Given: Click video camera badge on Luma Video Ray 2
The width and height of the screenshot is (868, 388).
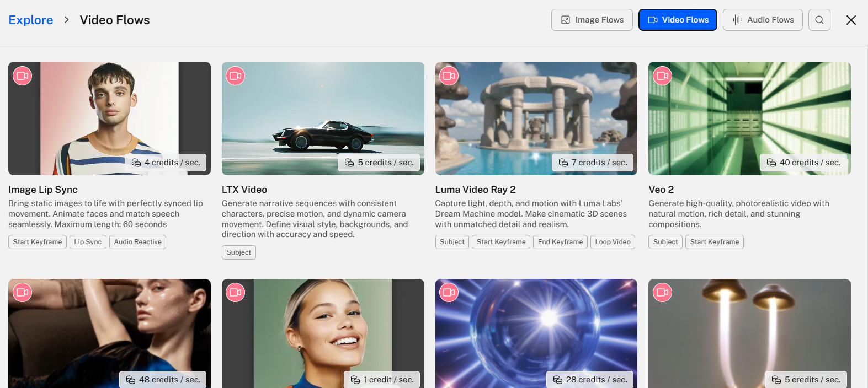Looking at the screenshot, I should coord(449,76).
